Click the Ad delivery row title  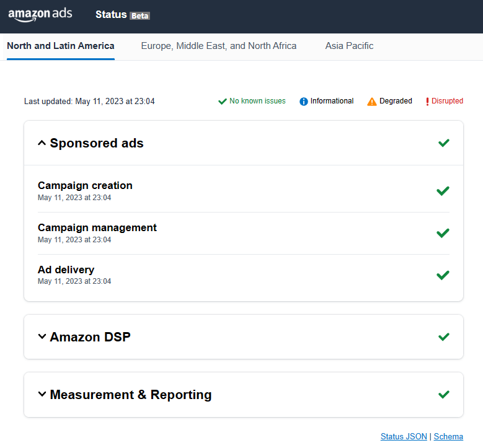[x=66, y=270]
